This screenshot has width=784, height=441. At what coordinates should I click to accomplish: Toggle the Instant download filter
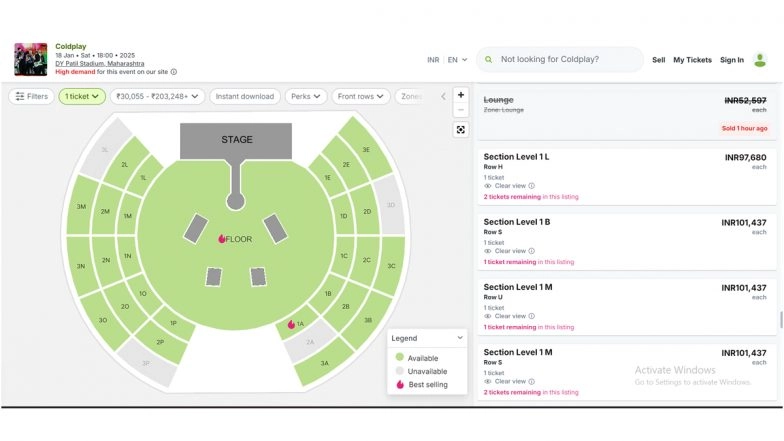click(245, 96)
